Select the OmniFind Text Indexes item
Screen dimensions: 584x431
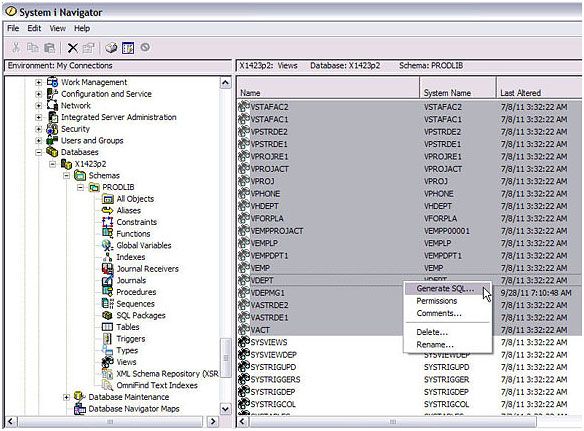tap(157, 385)
